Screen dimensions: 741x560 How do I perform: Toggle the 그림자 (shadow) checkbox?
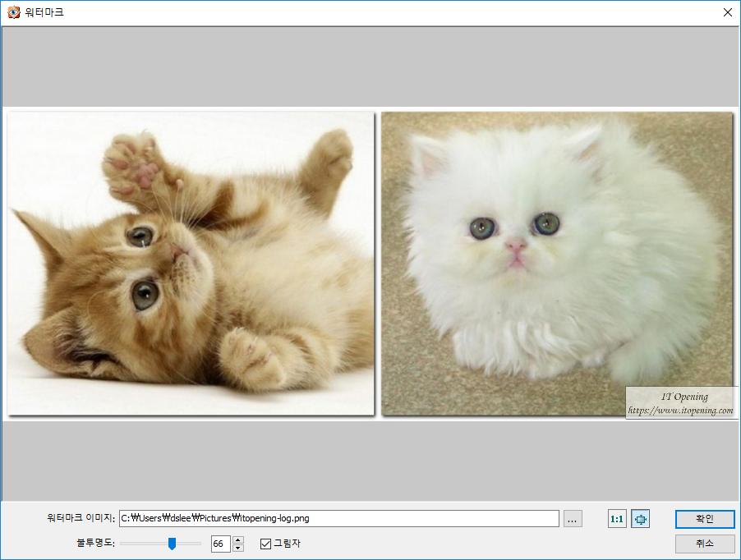265,544
